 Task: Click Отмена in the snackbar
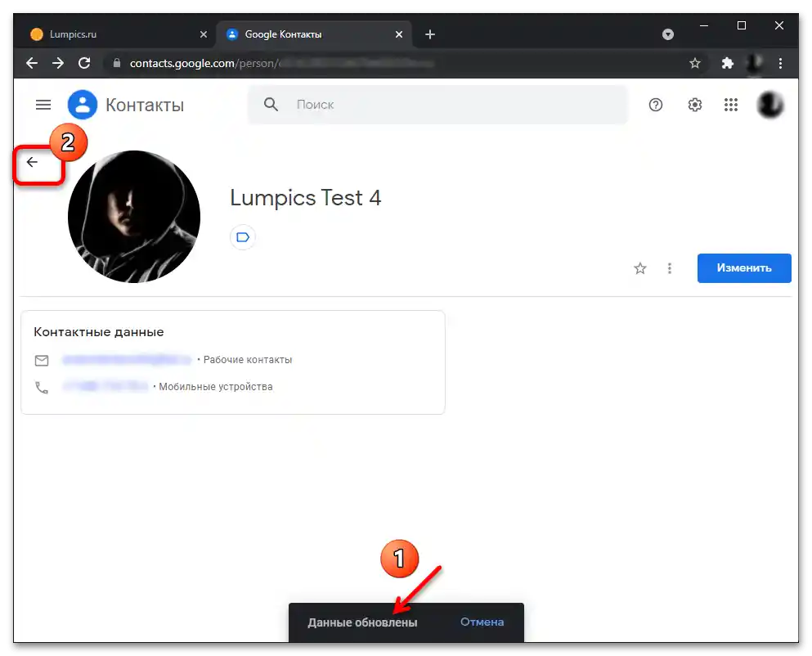482,622
